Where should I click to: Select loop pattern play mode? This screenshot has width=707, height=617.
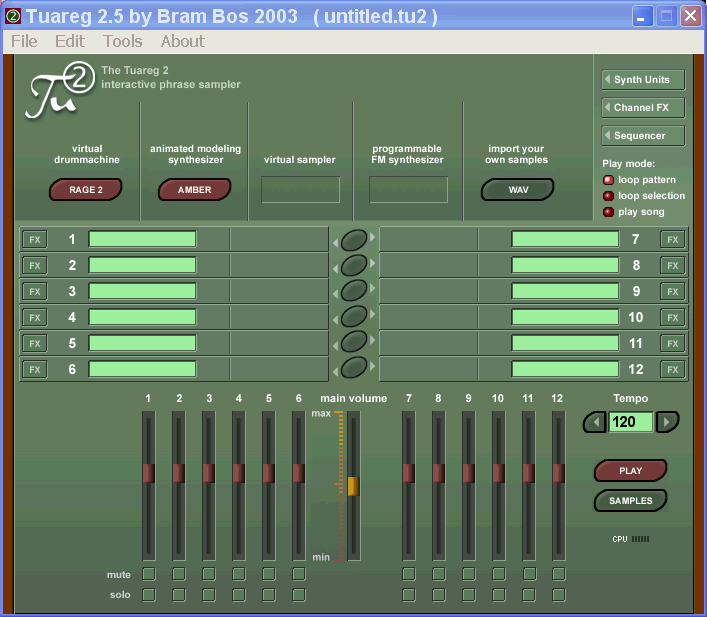(608, 180)
